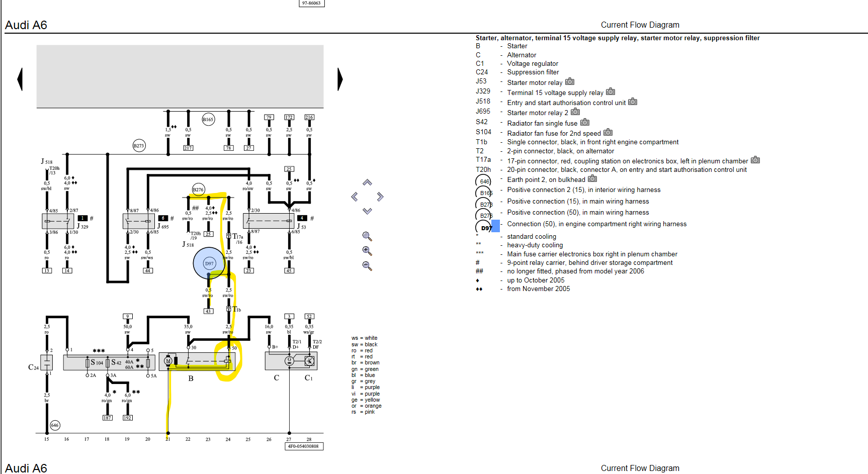Pan the diagram down with down chevron
868x474 pixels.
(x=367, y=211)
